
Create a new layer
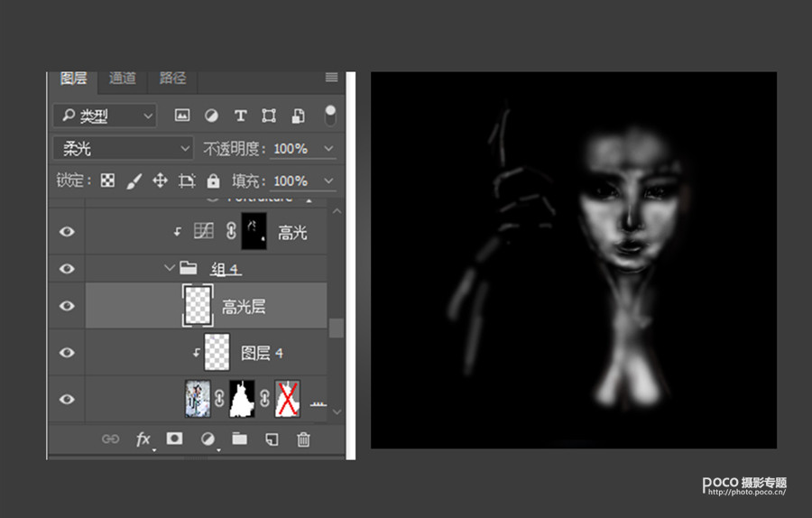pos(272,439)
